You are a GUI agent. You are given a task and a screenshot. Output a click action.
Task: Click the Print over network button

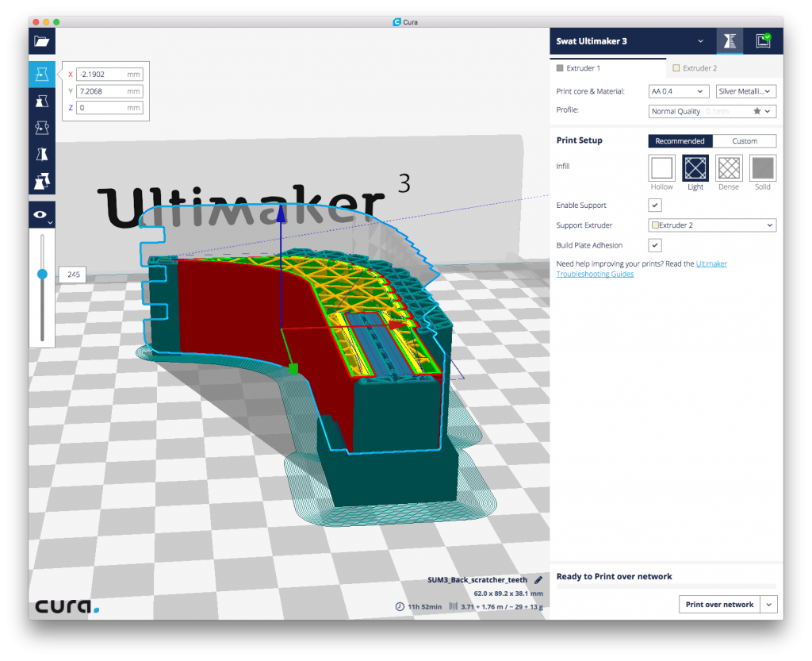719,605
